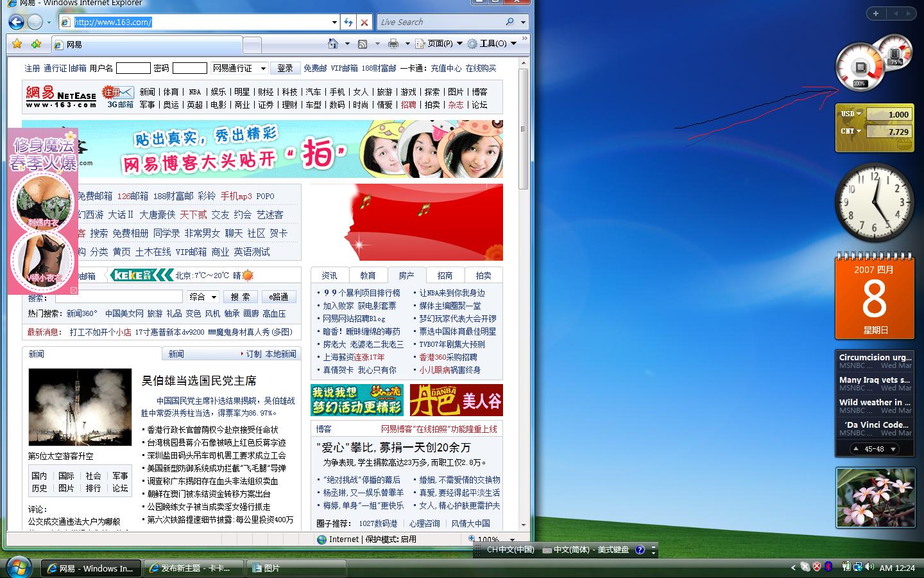Click the red security shield tray icon
Image resolution: width=924 pixels, height=578 pixels.
(x=816, y=566)
